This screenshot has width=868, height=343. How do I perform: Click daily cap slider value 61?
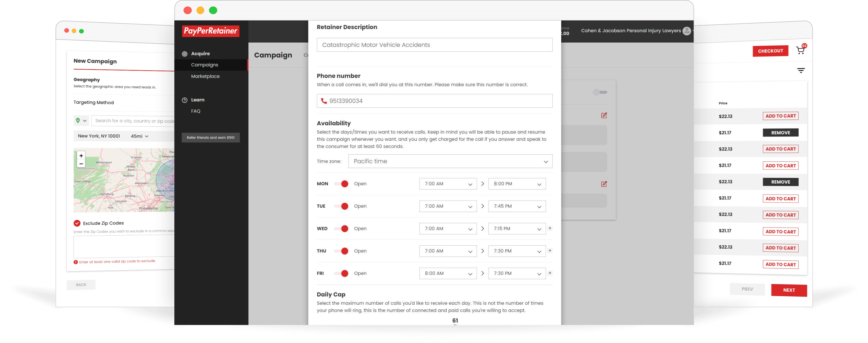455,320
